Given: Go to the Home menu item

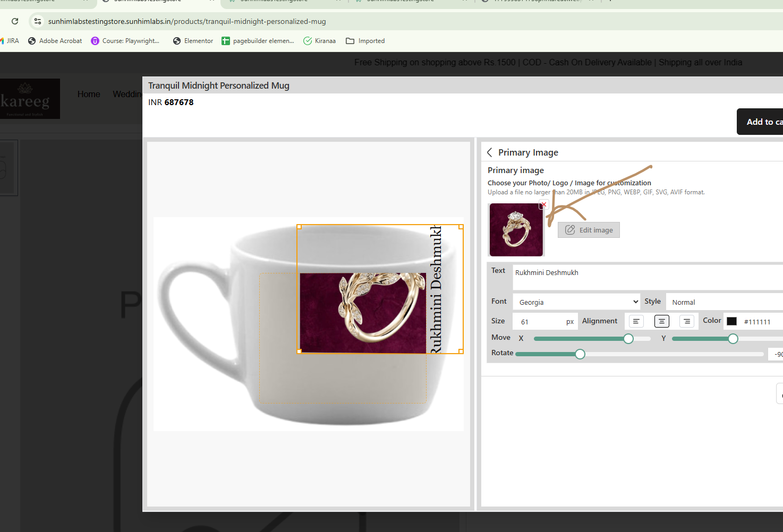Looking at the screenshot, I should [x=89, y=94].
